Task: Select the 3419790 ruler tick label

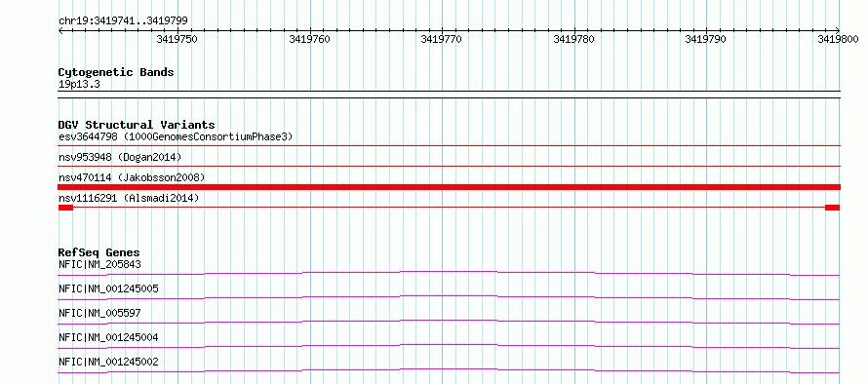Action: click(705, 39)
